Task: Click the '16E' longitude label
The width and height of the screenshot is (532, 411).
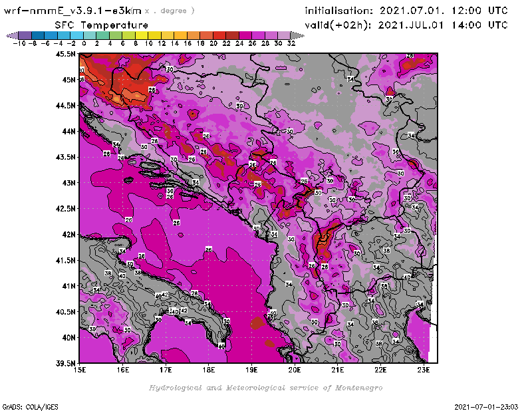Action: coord(123,370)
